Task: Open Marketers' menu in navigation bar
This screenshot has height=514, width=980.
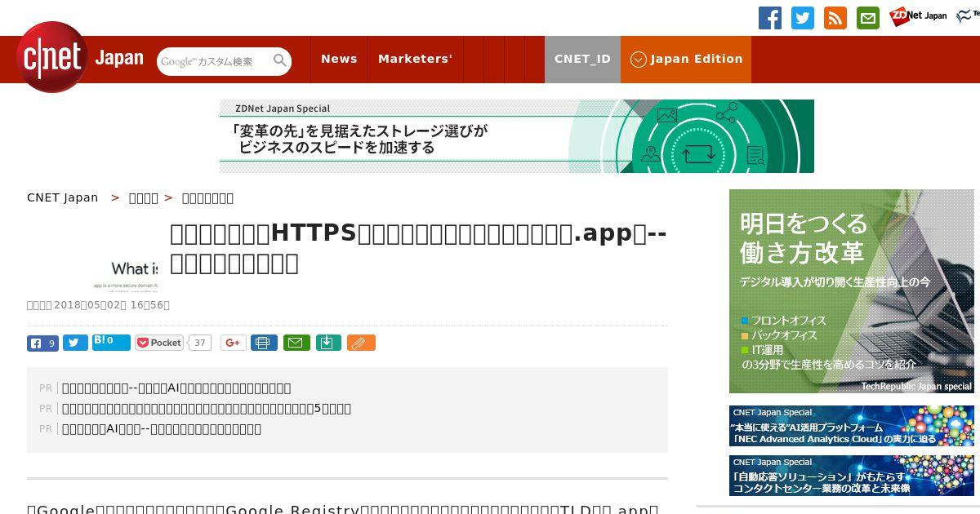Action: click(x=415, y=59)
